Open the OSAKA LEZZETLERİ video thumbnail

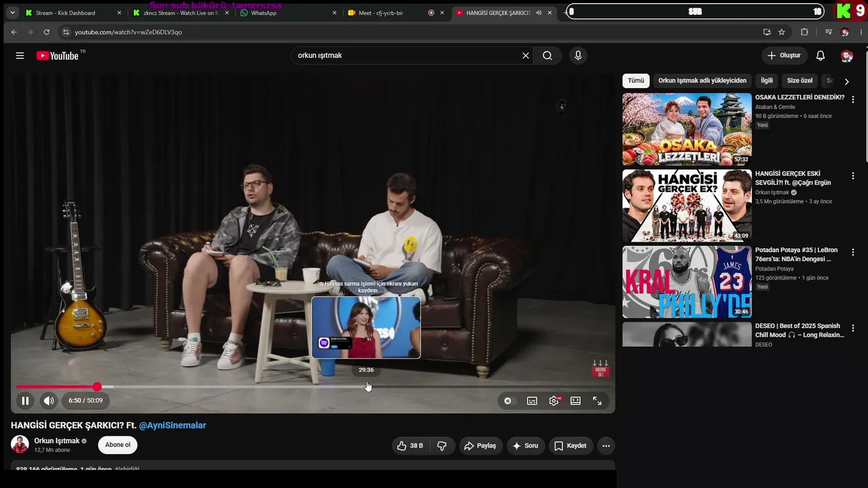tap(687, 129)
